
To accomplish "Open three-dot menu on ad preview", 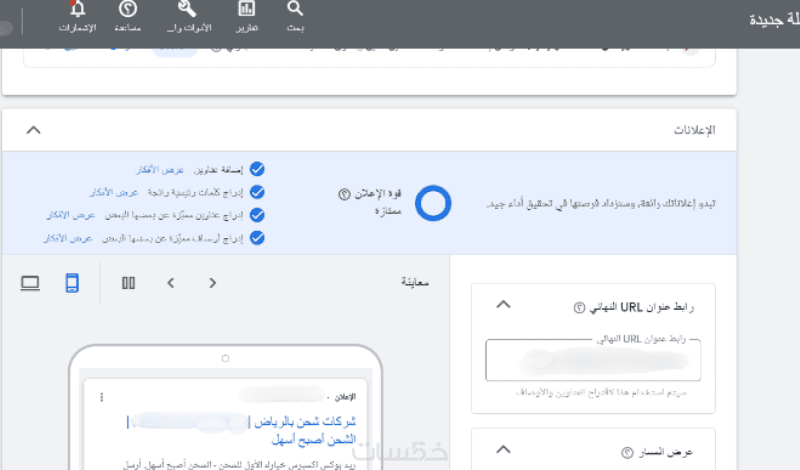I will pos(102,397).
